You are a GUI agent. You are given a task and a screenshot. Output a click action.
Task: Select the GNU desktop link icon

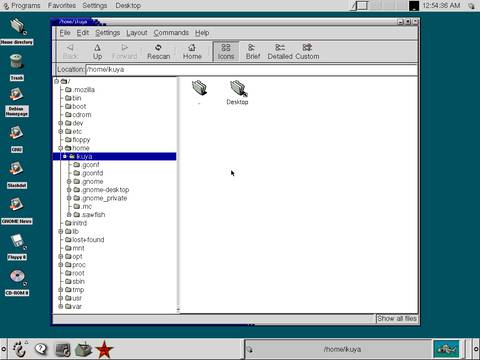[17, 139]
